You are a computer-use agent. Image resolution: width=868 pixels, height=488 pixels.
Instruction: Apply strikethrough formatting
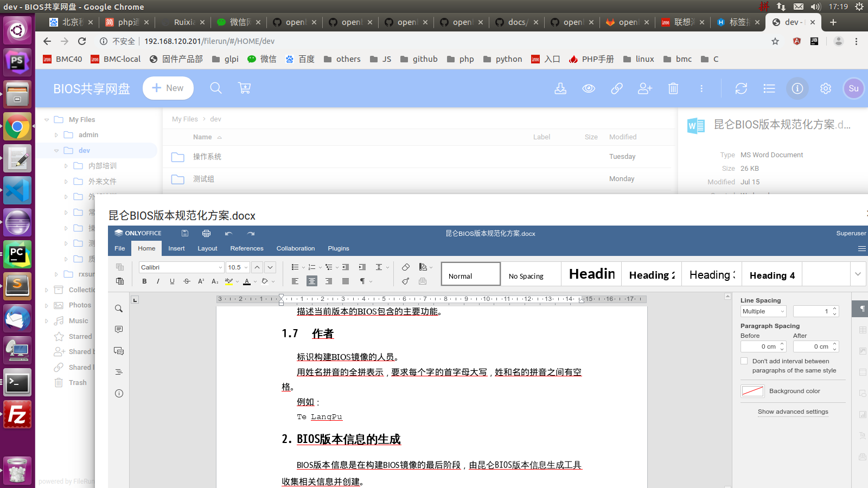(187, 281)
